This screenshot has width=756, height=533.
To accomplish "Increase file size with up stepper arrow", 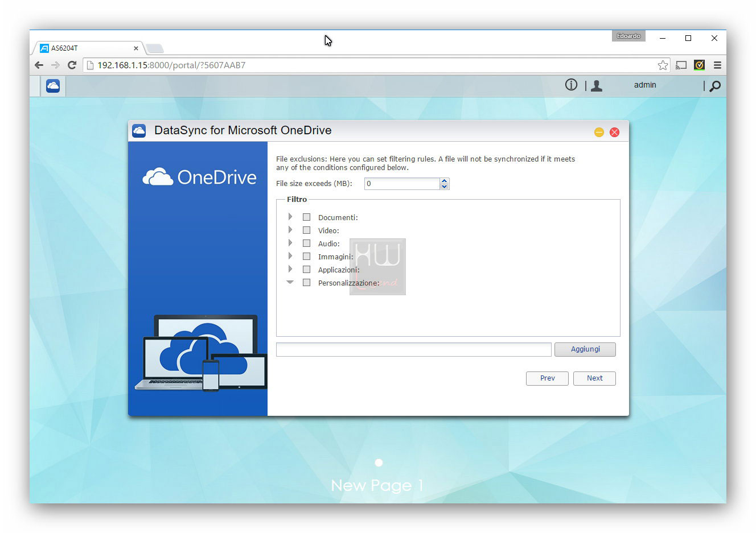I will (x=445, y=181).
